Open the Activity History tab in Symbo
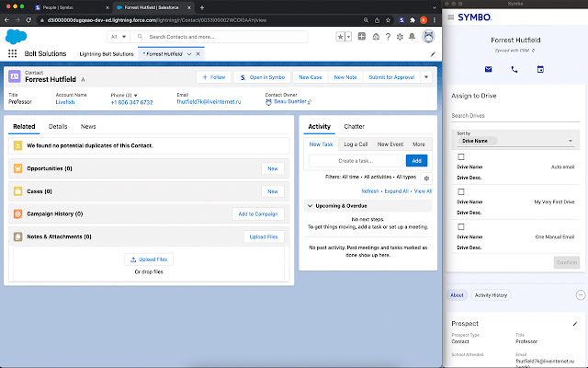The height and width of the screenshot is (368, 588). 491,295
